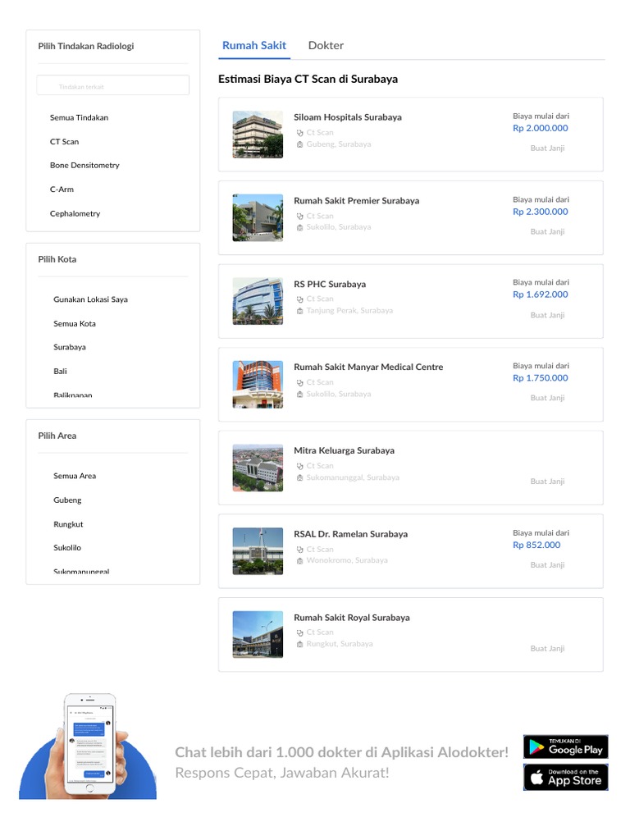Image resolution: width=630 pixels, height=840 pixels.
Task: Select C-Arm option
Action: [62, 189]
